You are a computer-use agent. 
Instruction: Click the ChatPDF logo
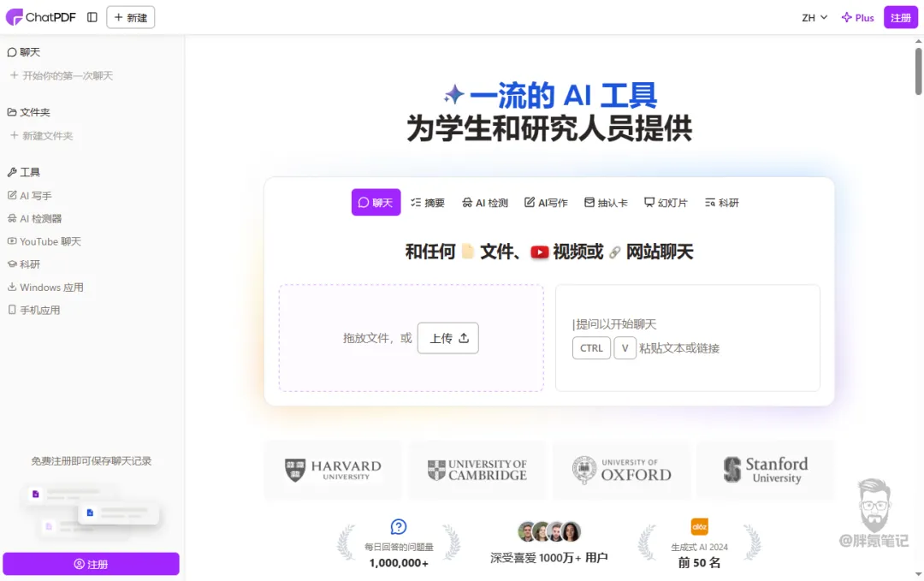point(41,17)
